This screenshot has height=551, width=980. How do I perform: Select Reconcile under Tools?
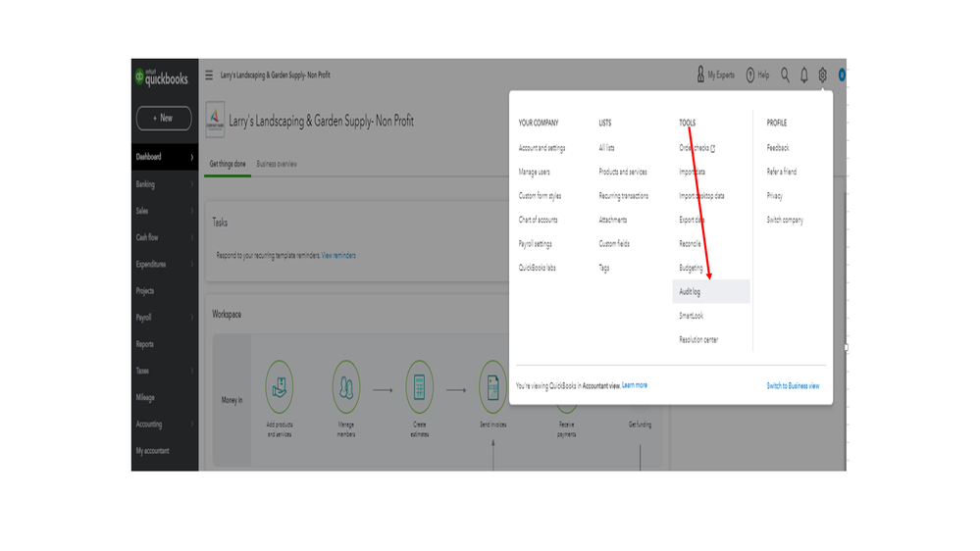(x=690, y=244)
